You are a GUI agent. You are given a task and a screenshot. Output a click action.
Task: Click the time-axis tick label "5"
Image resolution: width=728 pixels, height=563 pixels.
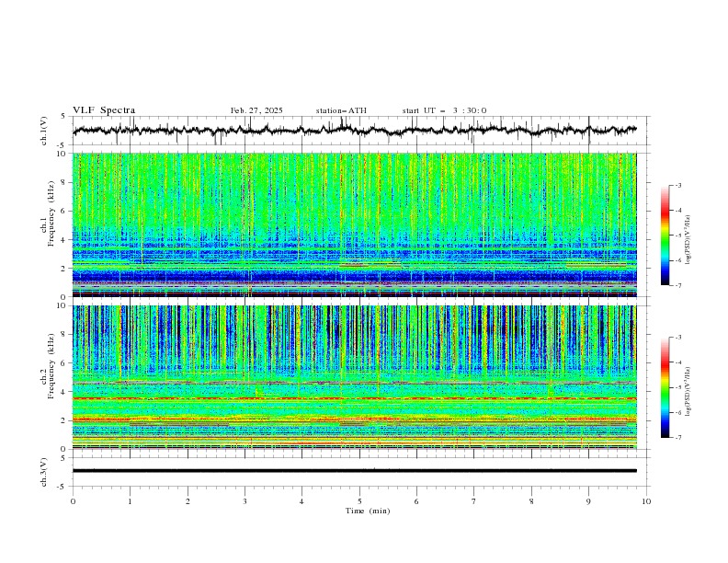click(359, 501)
